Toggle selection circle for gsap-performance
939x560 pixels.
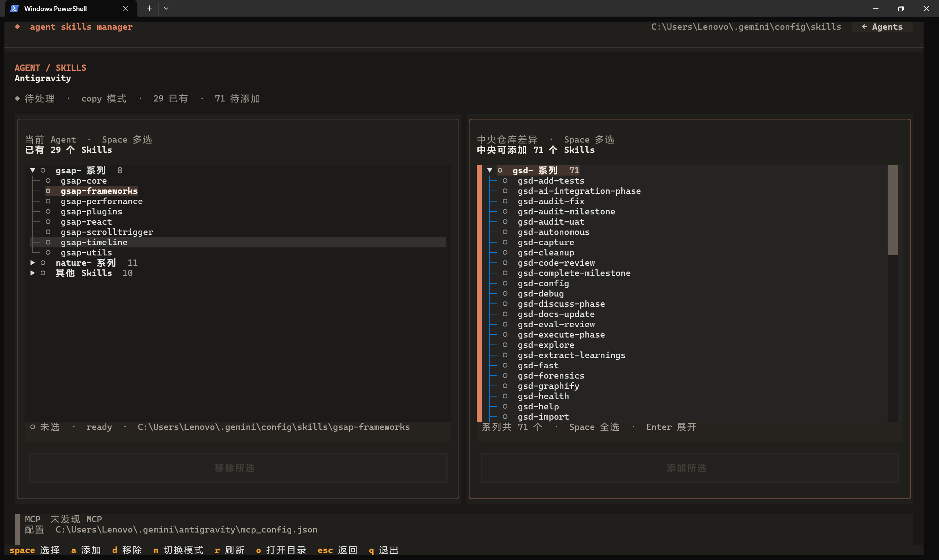point(48,201)
